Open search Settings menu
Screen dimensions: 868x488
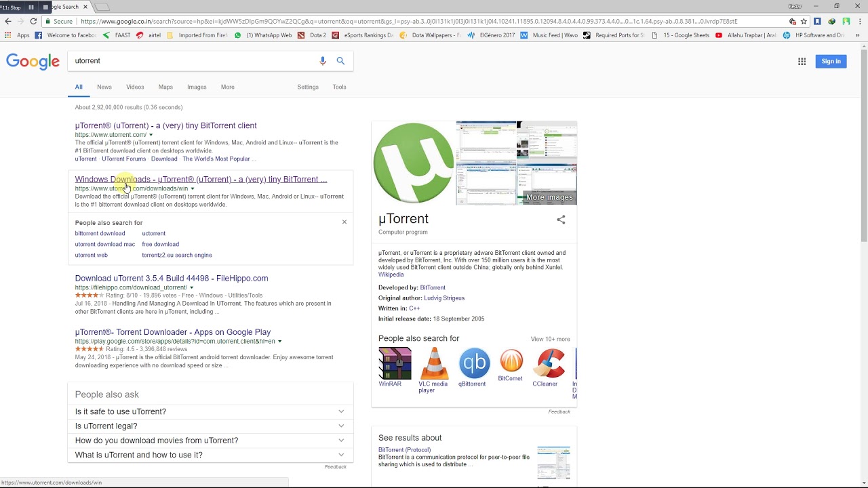pos(308,87)
